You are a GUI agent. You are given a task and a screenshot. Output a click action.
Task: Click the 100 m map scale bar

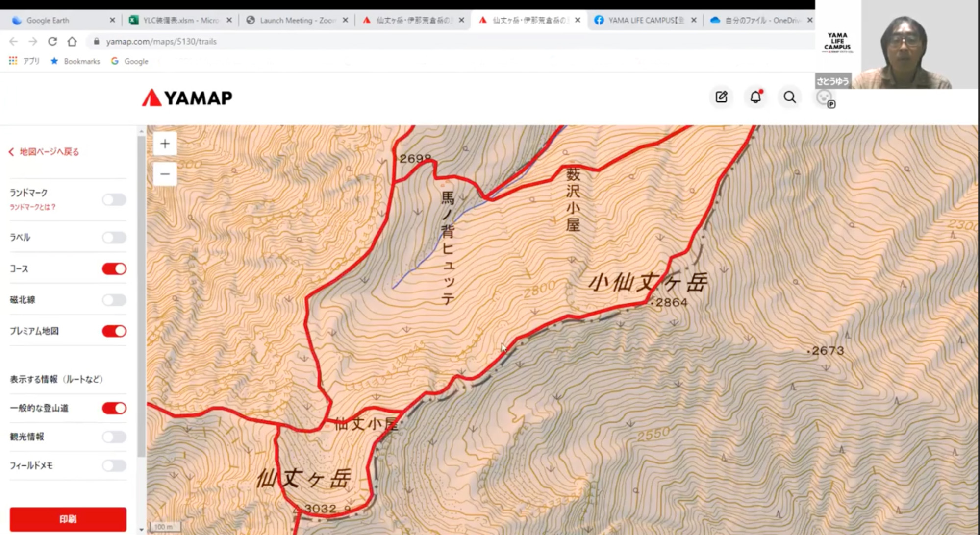165,527
